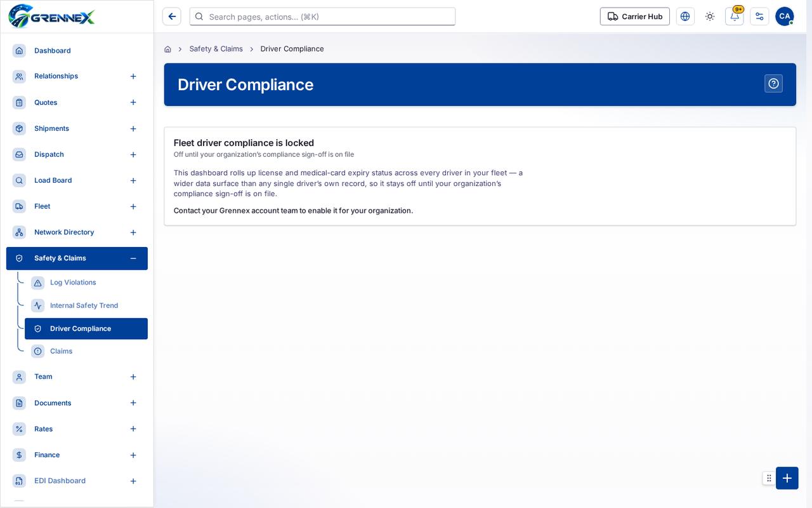Screen dimensions: 812x508
Task: Click the Load Board search icon
Action: click(20, 180)
